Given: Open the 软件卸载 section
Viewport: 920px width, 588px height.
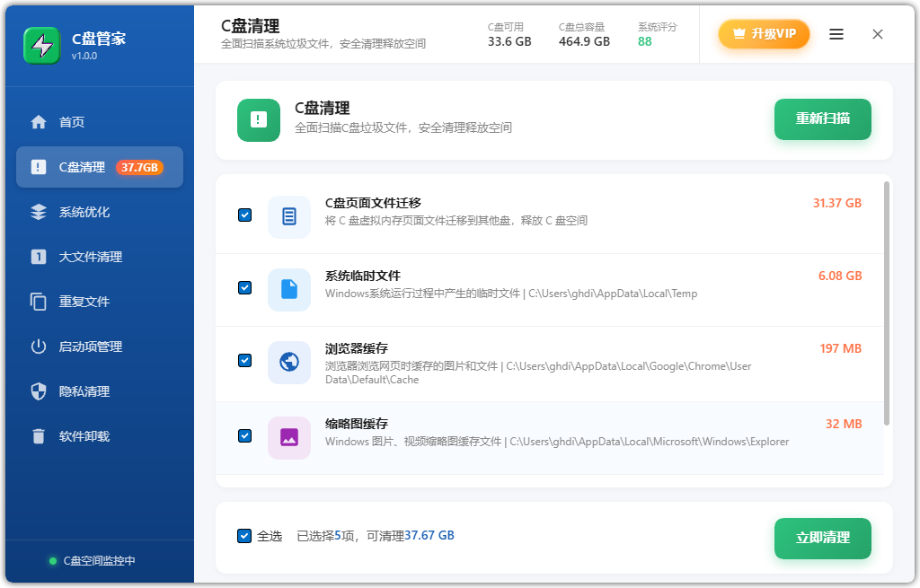Looking at the screenshot, I should click(x=100, y=436).
